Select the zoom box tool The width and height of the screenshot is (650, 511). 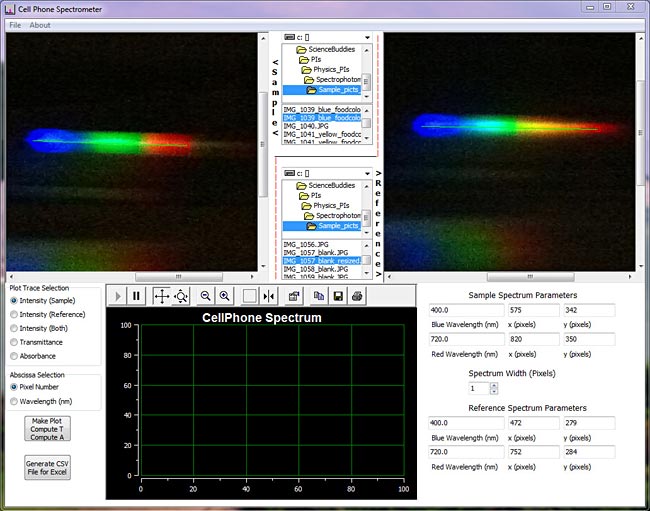click(181, 296)
